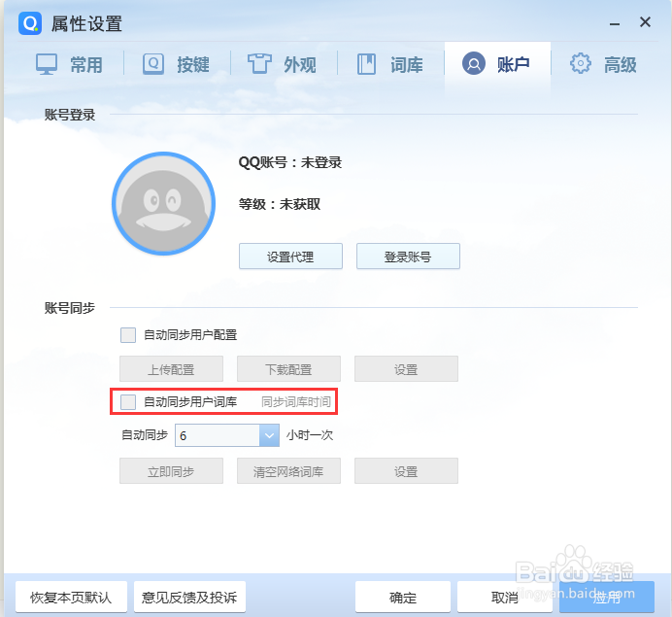This screenshot has height=617, width=672.
Task: Click the 账户 tab user icon
Action: [474, 63]
